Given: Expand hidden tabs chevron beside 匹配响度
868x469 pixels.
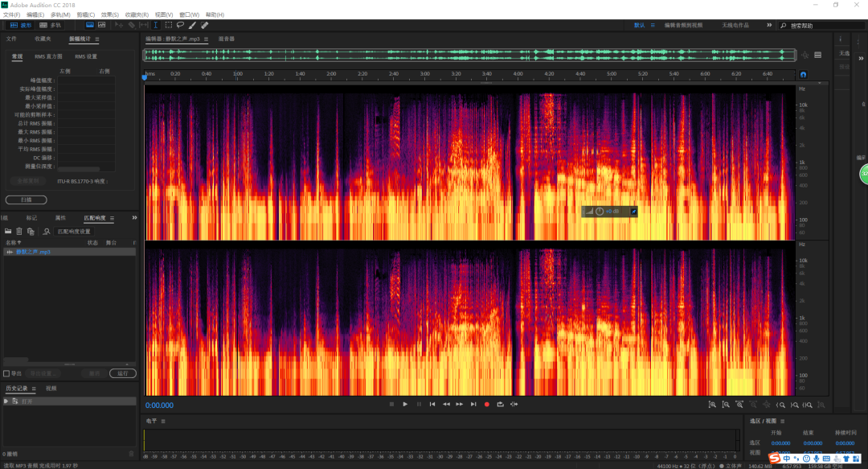Looking at the screenshot, I should tap(134, 218).
